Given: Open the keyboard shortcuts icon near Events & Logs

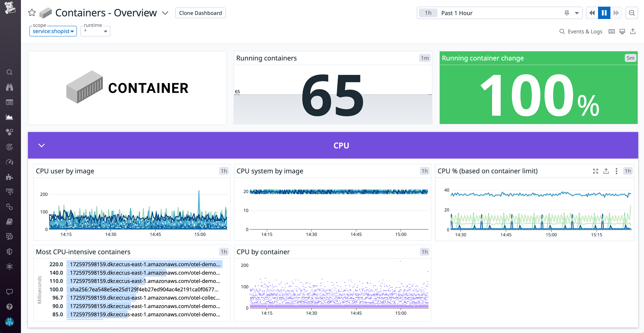Looking at the screenshot, I should tap(612, 31).
